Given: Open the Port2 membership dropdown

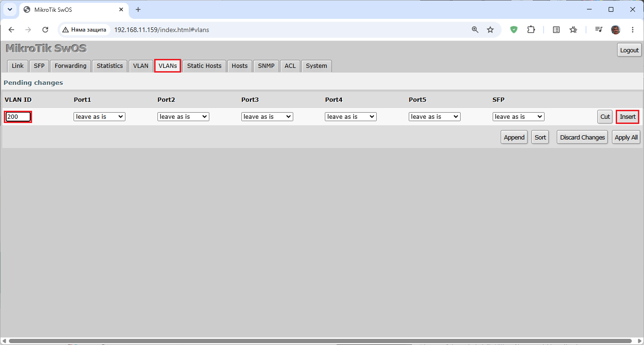Looking at the screenshot, I should (183, 116).
